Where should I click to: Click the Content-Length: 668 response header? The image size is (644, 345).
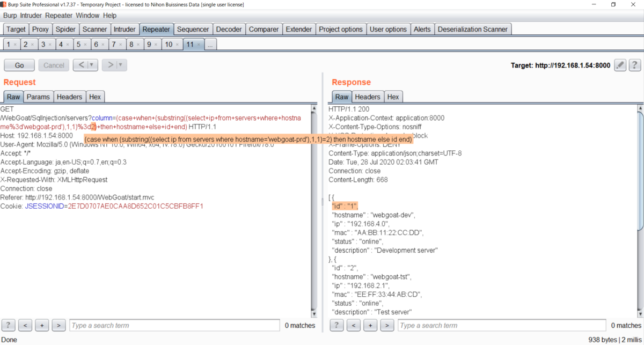[x=358, y=180]
